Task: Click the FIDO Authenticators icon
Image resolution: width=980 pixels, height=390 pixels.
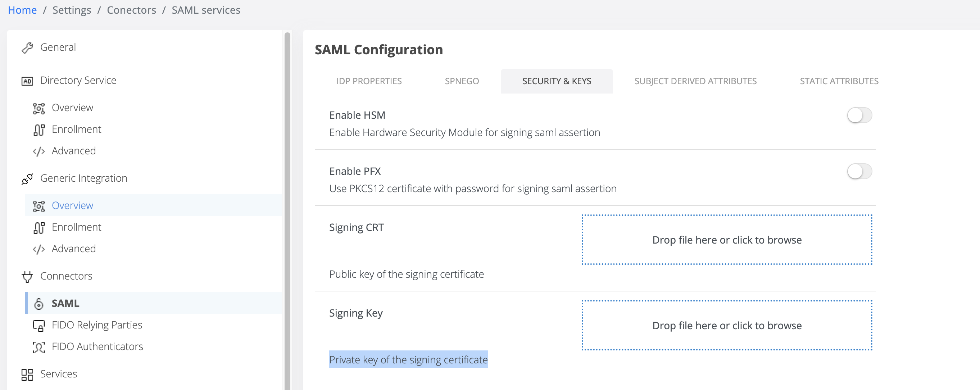Action: (x=38, y=346)
